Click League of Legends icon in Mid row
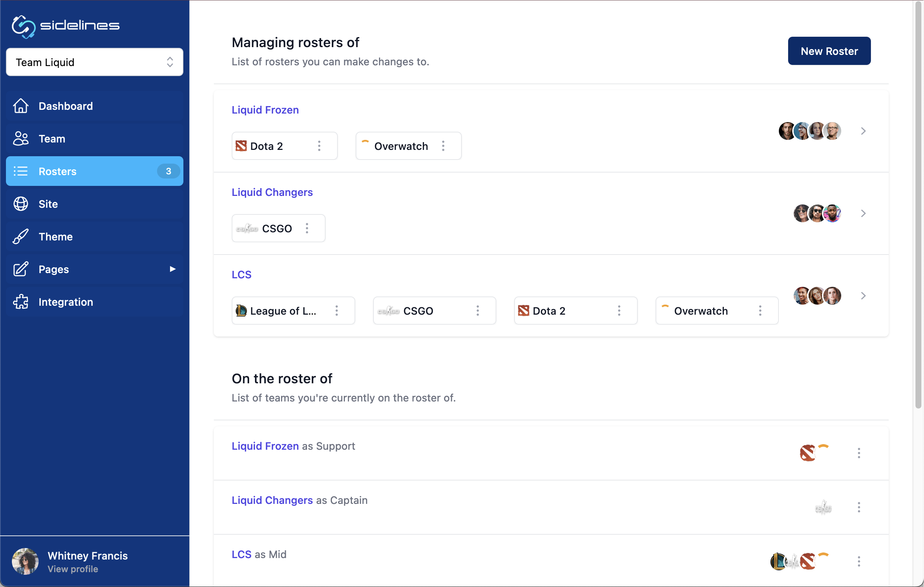 coord(778,562)
